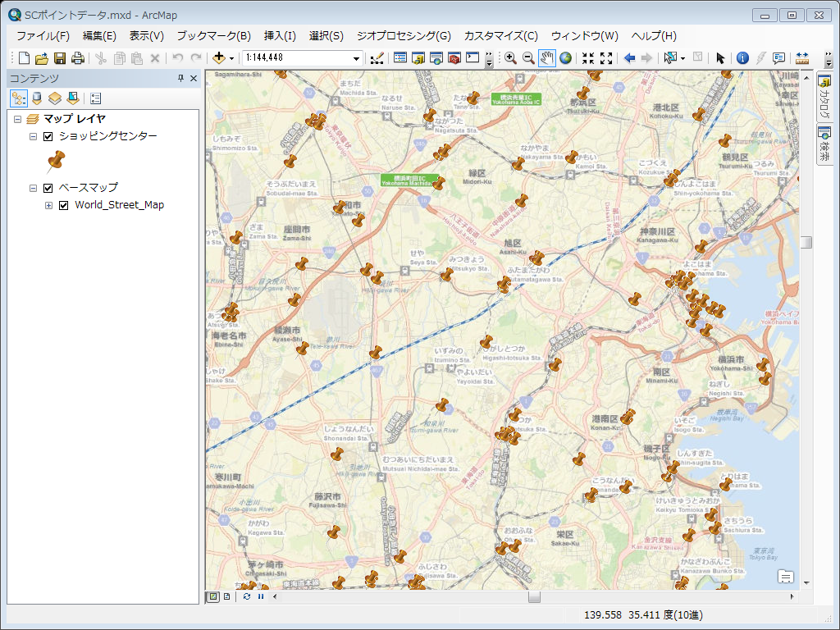Select the Zoom In tool
Screen dimensions: 840x630
click(x=510, y=58)
